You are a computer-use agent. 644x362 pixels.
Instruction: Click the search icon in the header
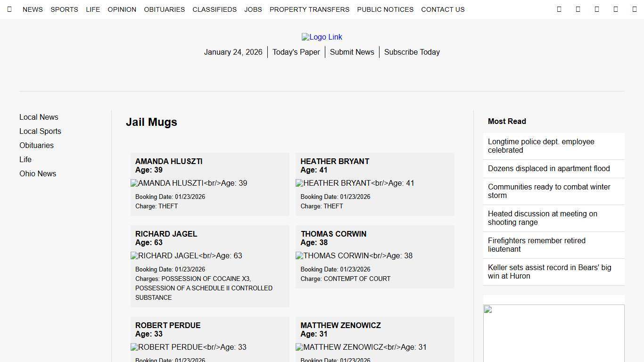635,9
